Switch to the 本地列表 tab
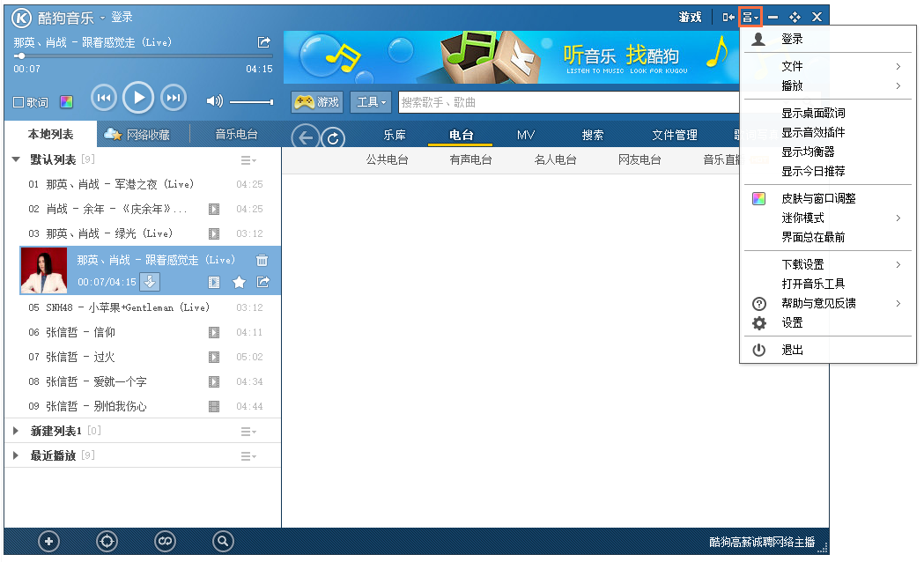Screen dimensions: 924x562 51,134
